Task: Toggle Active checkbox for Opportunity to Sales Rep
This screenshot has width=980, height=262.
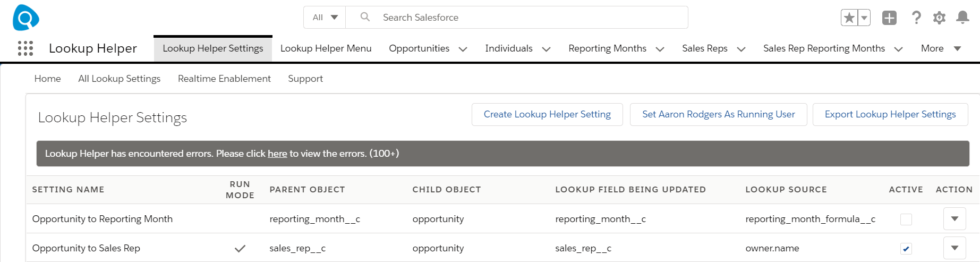Action: point(906,248)
